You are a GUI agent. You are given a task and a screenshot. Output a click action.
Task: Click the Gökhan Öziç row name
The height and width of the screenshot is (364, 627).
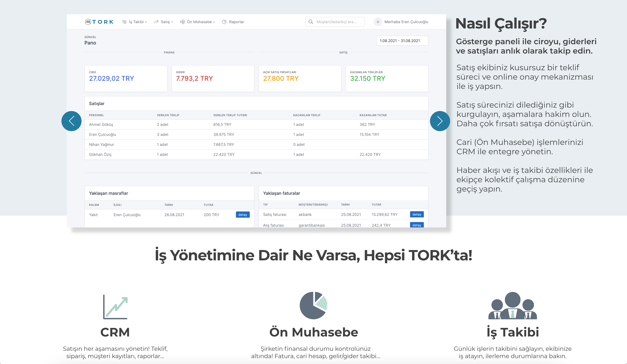100,154
